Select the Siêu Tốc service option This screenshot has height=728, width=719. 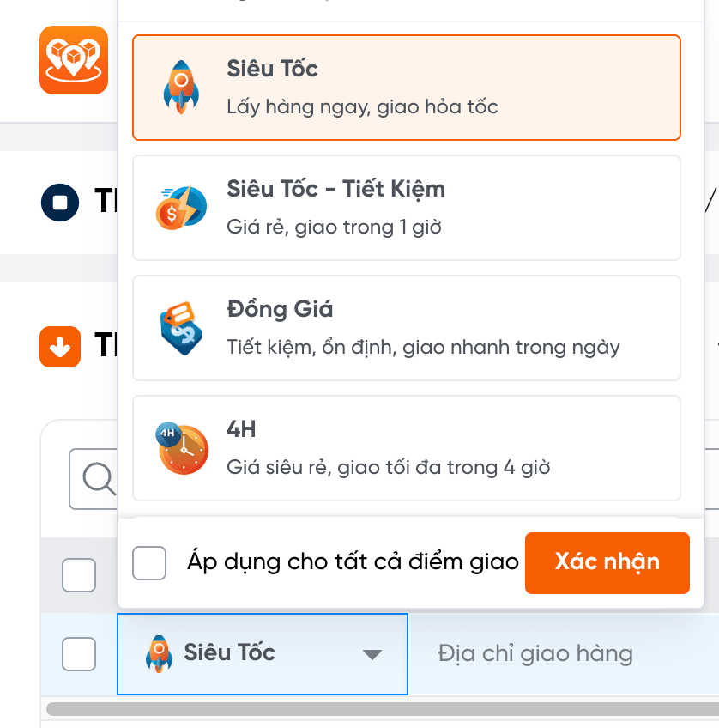tap(407, 88)
